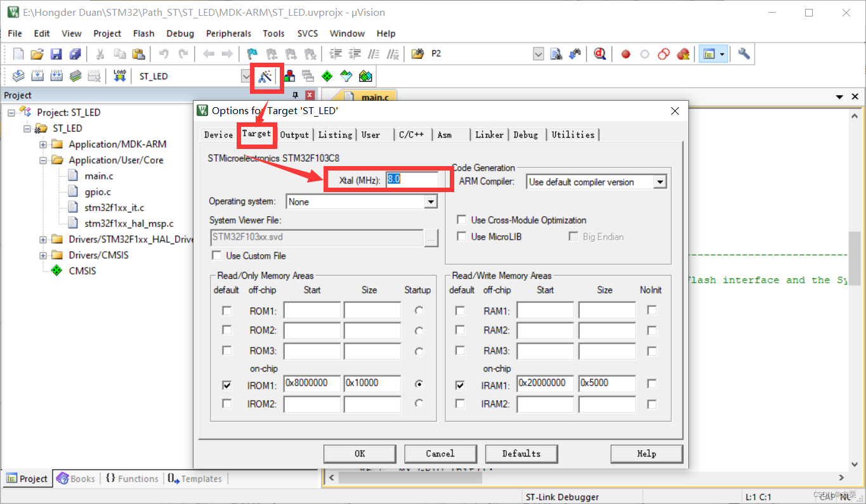Click the Cancel button
The image size is (866, 504).
[440, 453]
